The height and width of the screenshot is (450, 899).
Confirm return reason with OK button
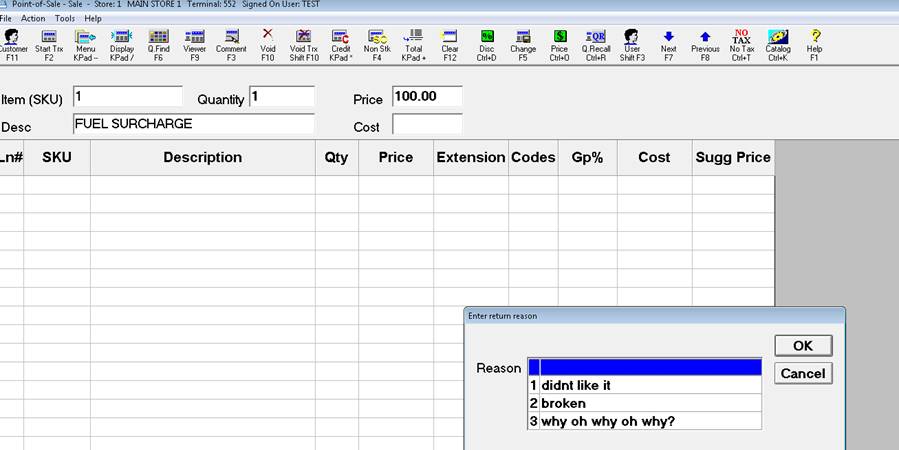[x=803, y=345]
